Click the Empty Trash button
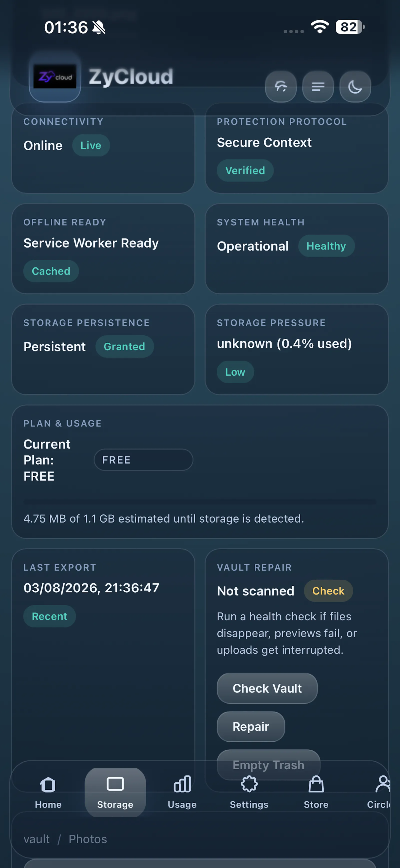 pos(268,765)
